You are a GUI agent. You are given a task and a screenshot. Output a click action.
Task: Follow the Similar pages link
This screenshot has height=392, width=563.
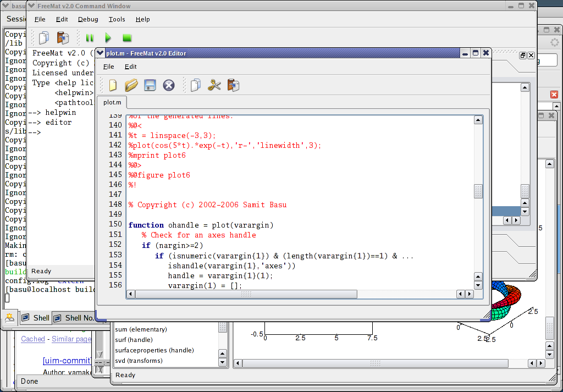click(71, 339)
